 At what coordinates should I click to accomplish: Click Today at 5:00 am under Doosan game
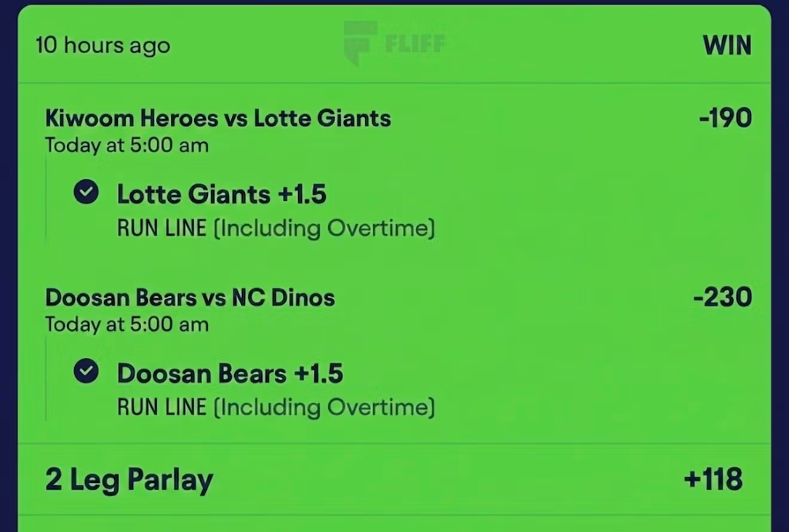tap(127, 325)
